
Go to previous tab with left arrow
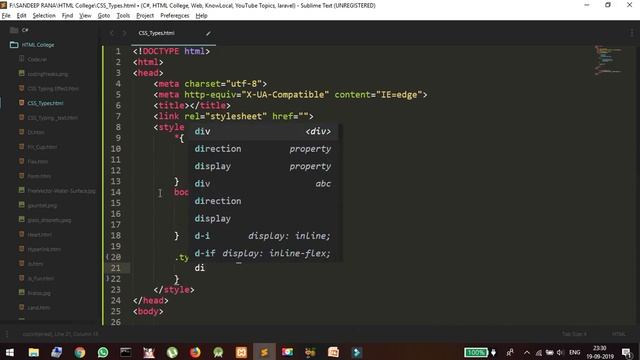pos(111,33)
